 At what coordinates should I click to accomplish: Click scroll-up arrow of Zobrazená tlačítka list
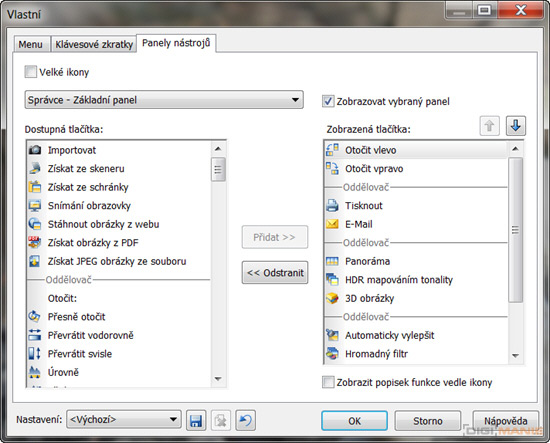(515, 149)
